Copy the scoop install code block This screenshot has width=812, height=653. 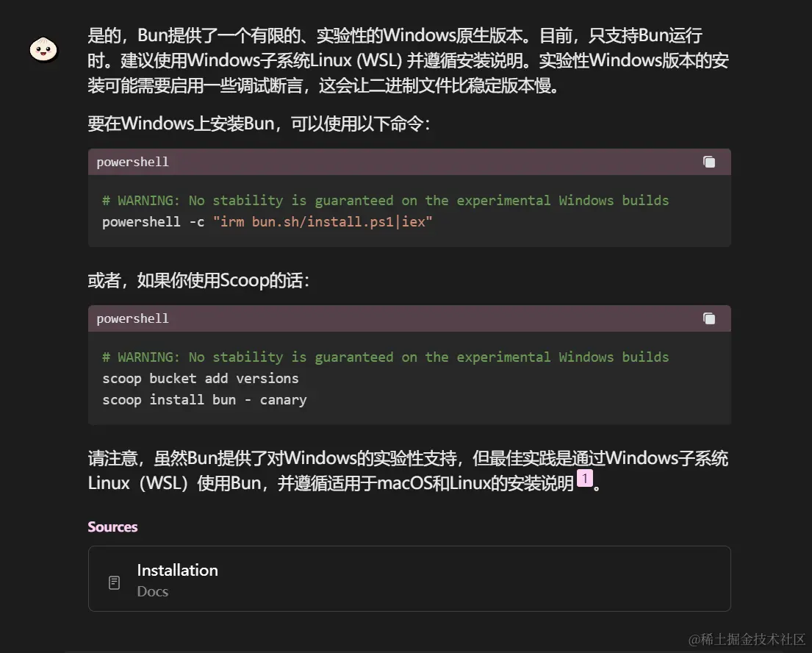(x=709, y=318)
